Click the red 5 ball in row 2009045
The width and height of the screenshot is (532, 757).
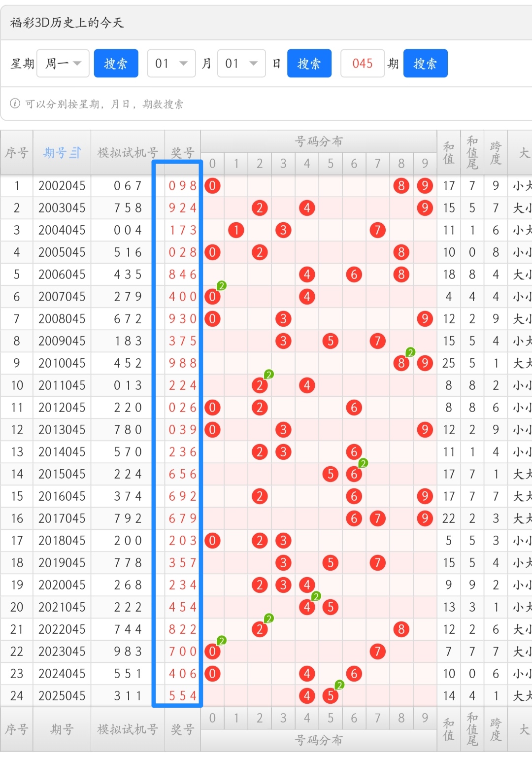tap(331, 341)
